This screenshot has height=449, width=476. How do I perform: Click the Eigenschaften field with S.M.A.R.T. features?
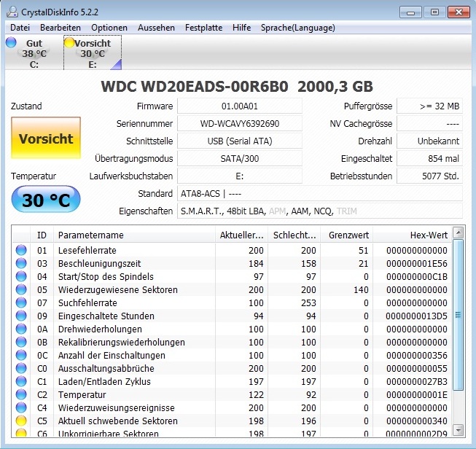[x=320, y=211]
